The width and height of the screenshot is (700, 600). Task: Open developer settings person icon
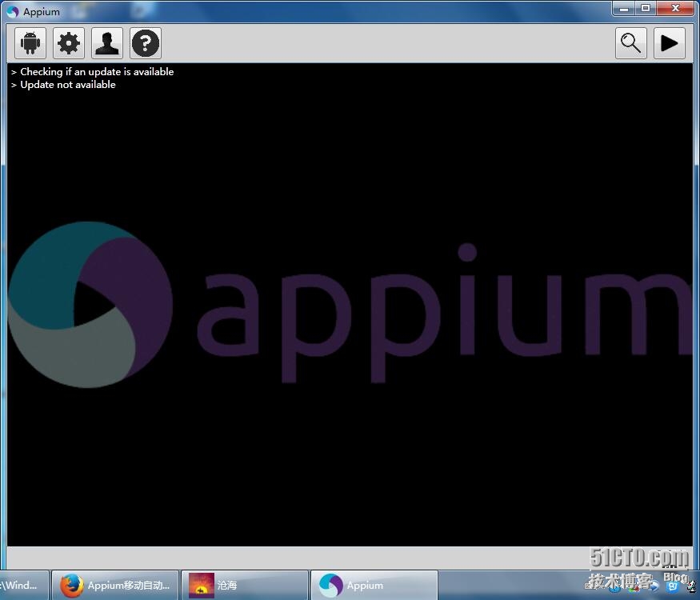pos(107,43)
